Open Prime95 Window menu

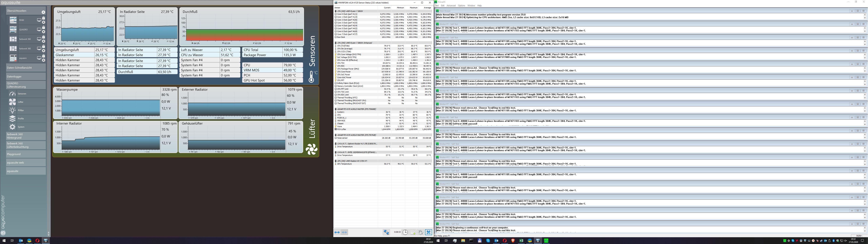[x=471, y=6]
